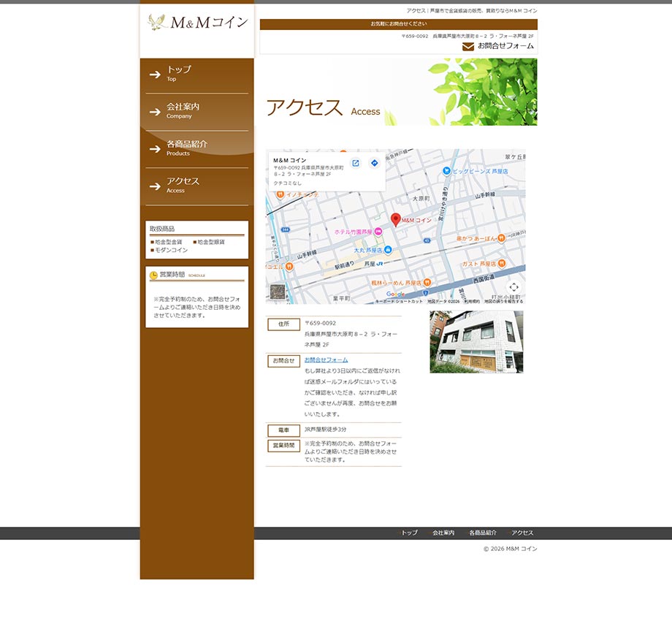Viewport: 672px width, 643px height.
Task: Click the map camera controls button
Action: click(x=513, y=287)
